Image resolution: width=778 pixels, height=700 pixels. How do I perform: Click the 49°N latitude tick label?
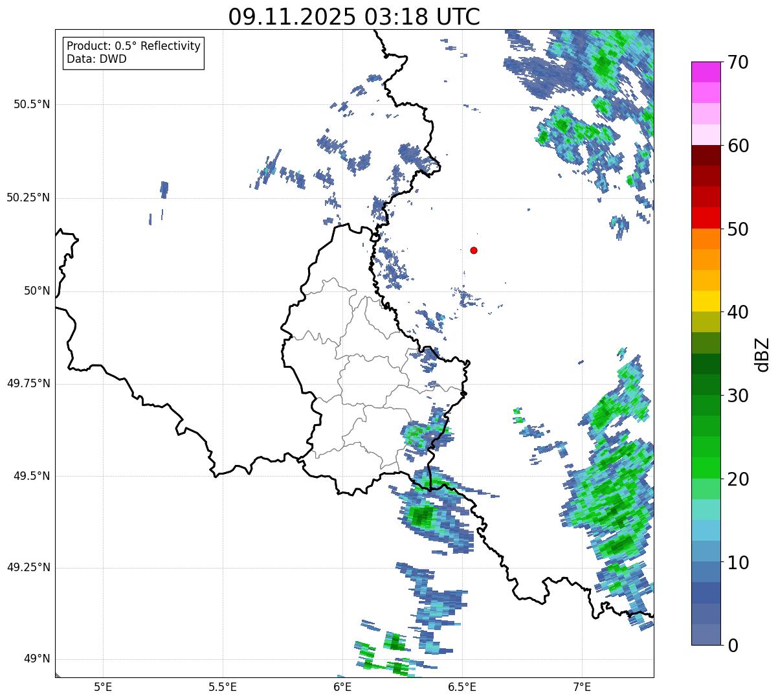tap(37, 659)
